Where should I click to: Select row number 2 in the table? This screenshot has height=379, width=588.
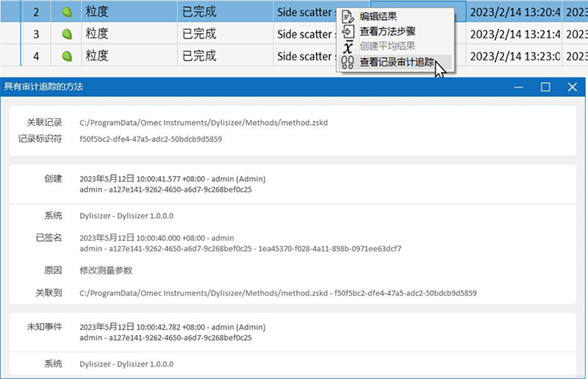[36, 12]
